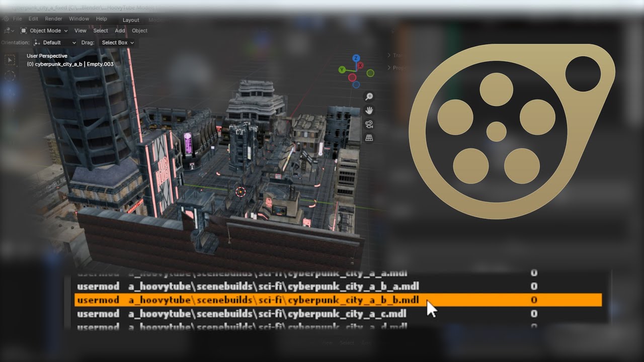Click the negative X red gizmo circle
This screenshot has width=644, height=362.
352,77
